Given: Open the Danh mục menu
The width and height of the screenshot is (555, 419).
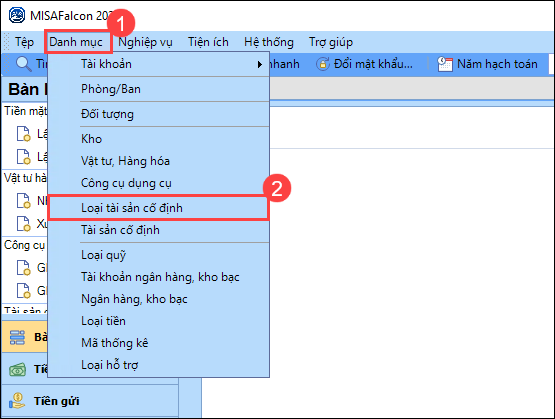Looking at the screenshot, I should tap(76, 42).
